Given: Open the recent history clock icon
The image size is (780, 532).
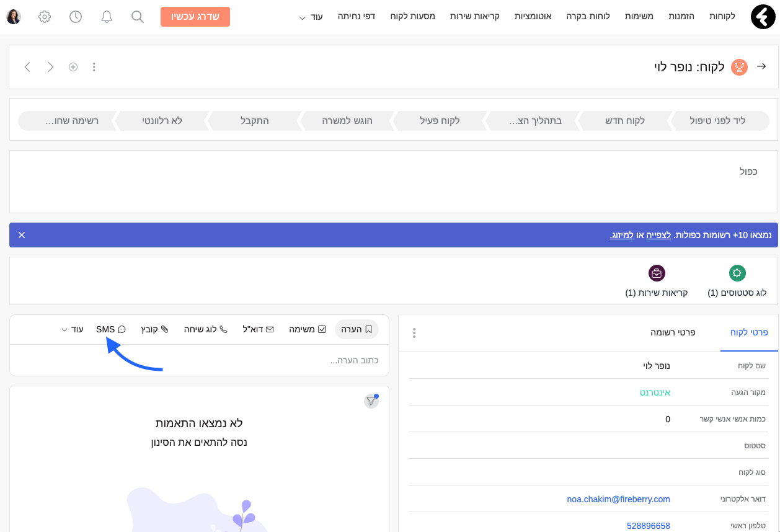Looking at the screenshot, I should 76,17.
